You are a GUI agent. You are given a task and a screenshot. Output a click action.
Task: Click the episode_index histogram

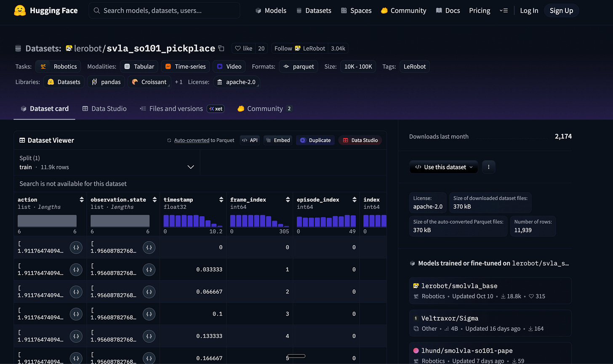(326, 221)
